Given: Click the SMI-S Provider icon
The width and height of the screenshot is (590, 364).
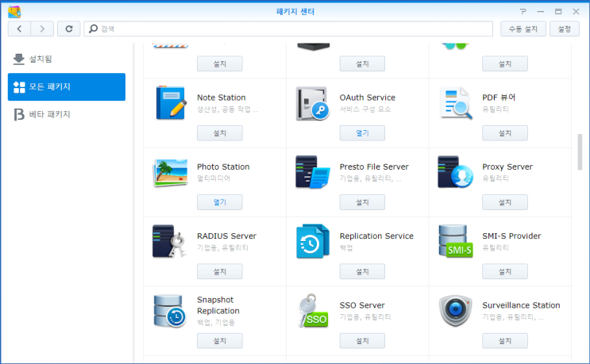Looking at the screenshot, I should tap(455, 241).
